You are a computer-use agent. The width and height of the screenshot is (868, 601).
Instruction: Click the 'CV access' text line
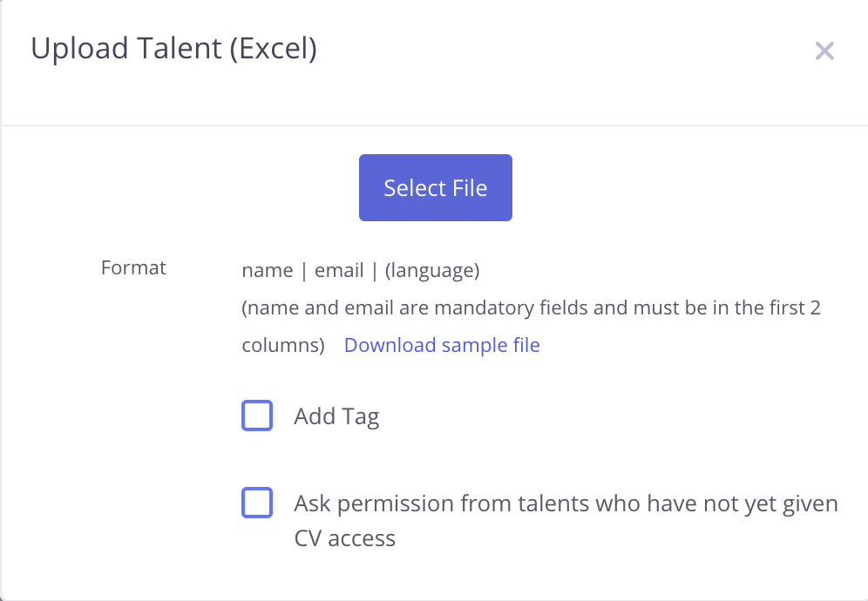click(344, 538)
